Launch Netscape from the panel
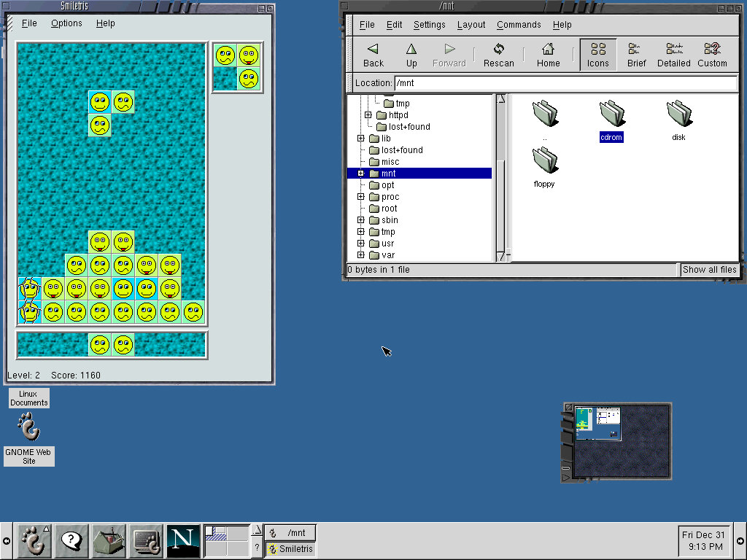Image resolution: width=747 pixels, height=560 pixels. click(x=183, y=541)
